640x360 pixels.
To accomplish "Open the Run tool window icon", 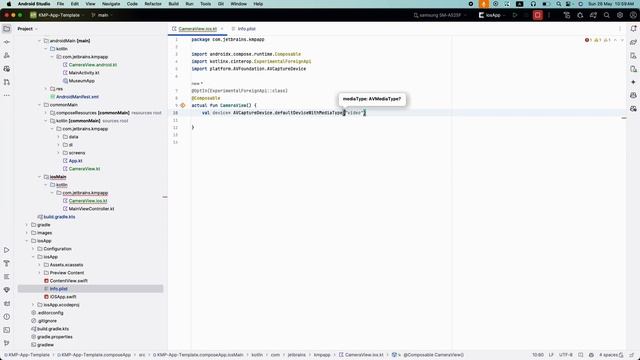I will coord(7,250).
